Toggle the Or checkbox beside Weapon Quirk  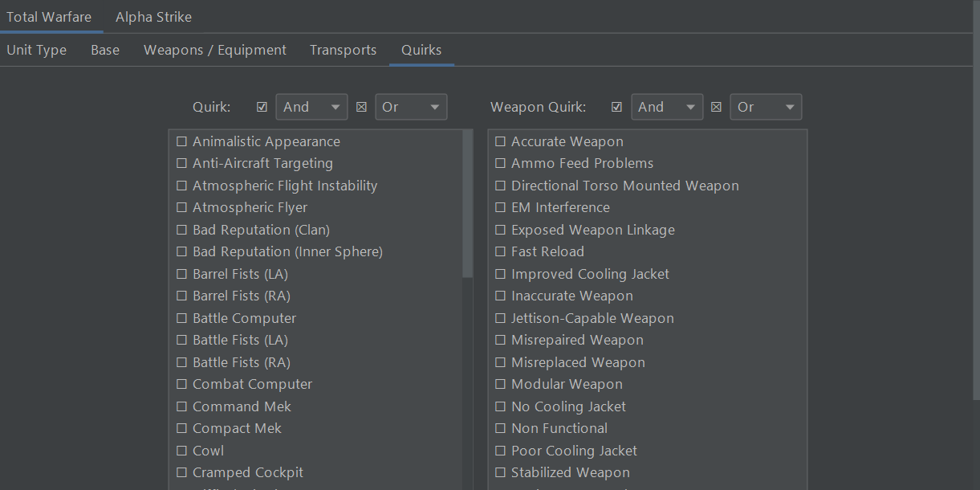715,105
